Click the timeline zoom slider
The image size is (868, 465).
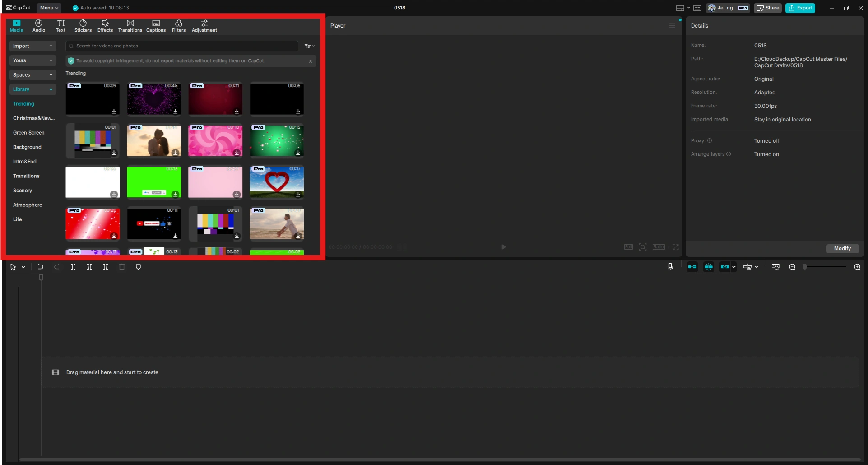pyautogui.click(x=825, y=267)
